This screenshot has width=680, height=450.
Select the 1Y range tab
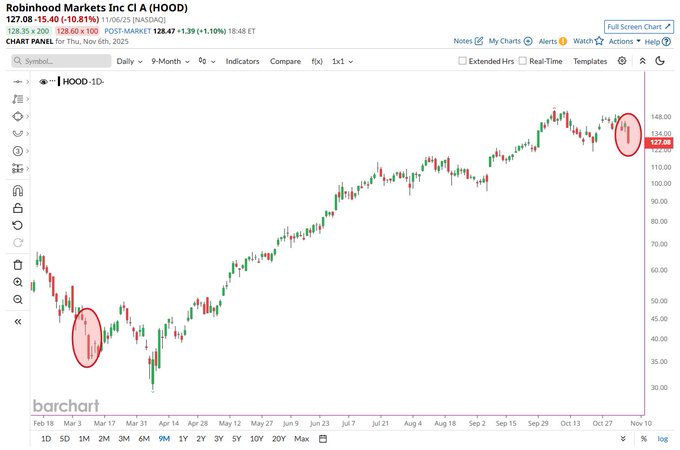[x=183, y=439]
